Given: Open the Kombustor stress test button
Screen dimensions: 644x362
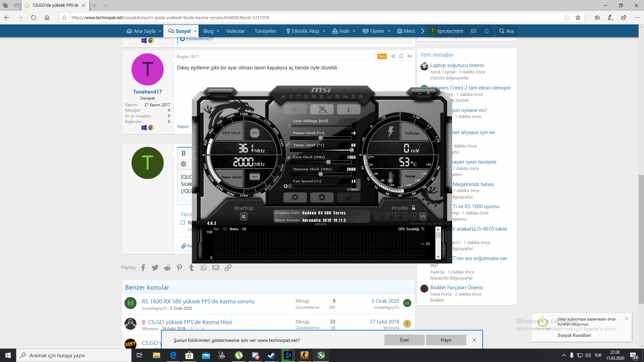Looking at the screenshot, I should 295,109.
